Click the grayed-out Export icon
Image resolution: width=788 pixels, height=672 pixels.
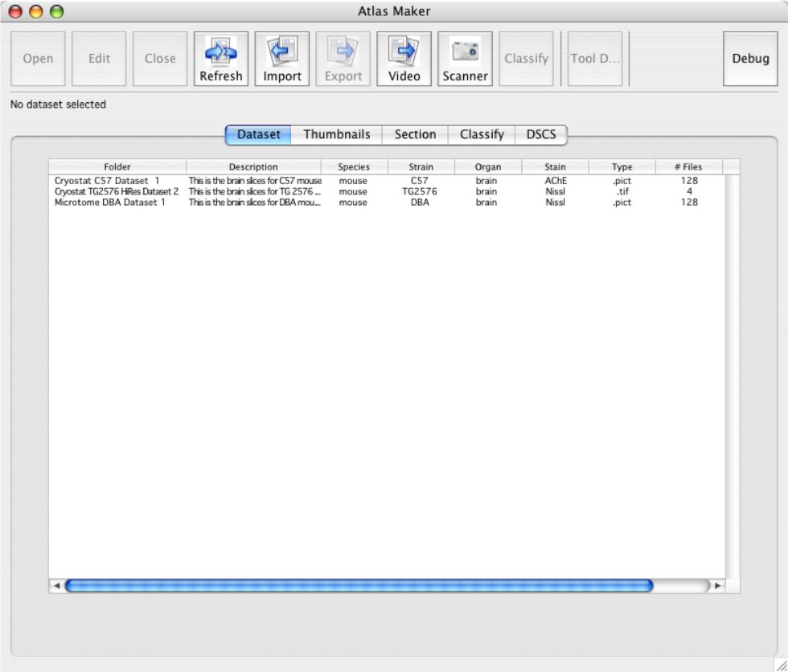pos(343,59)
